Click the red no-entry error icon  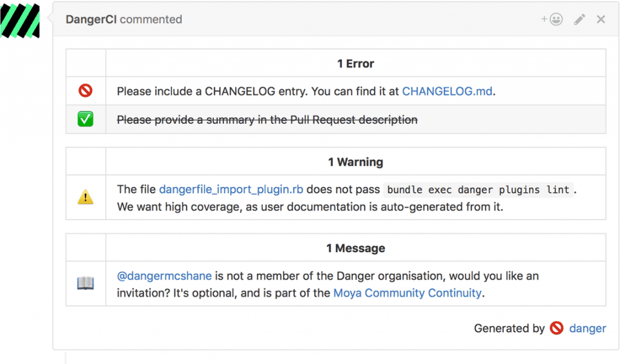[85, 91]
